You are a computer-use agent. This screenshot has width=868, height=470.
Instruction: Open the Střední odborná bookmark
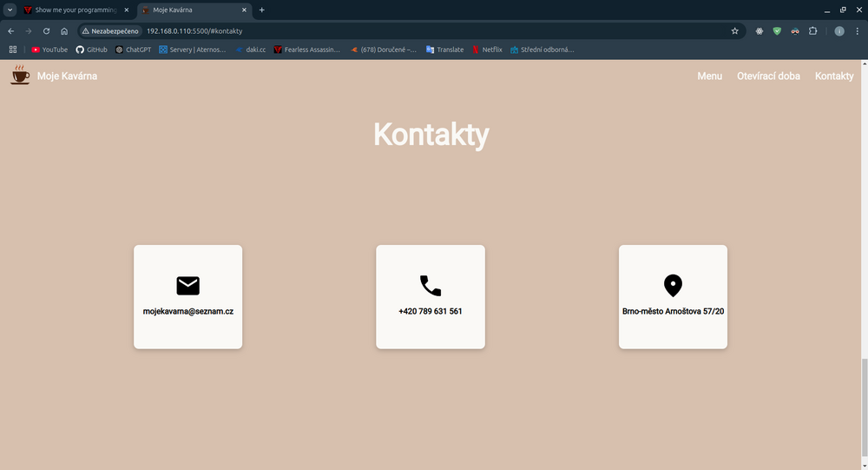[x=542, y=50]
